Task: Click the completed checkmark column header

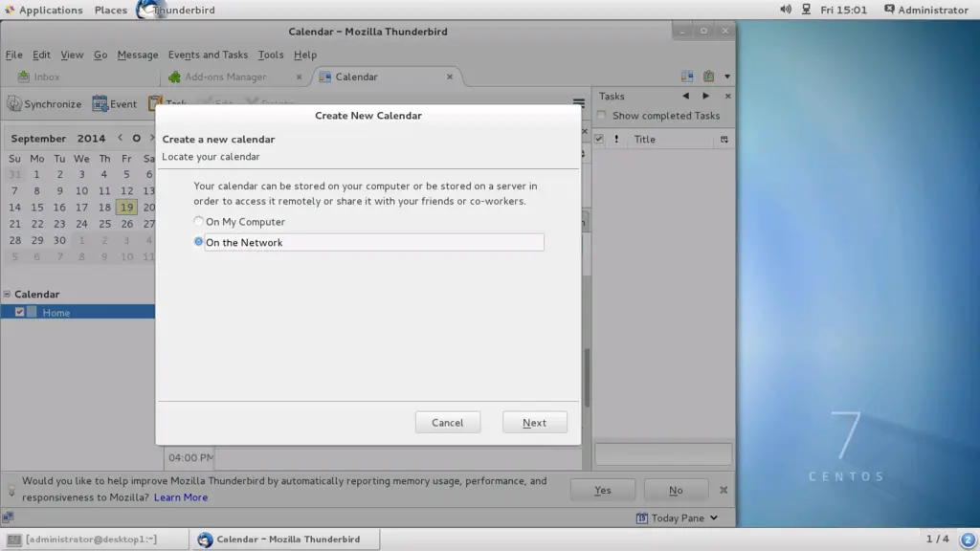Action: coord(599,139)
